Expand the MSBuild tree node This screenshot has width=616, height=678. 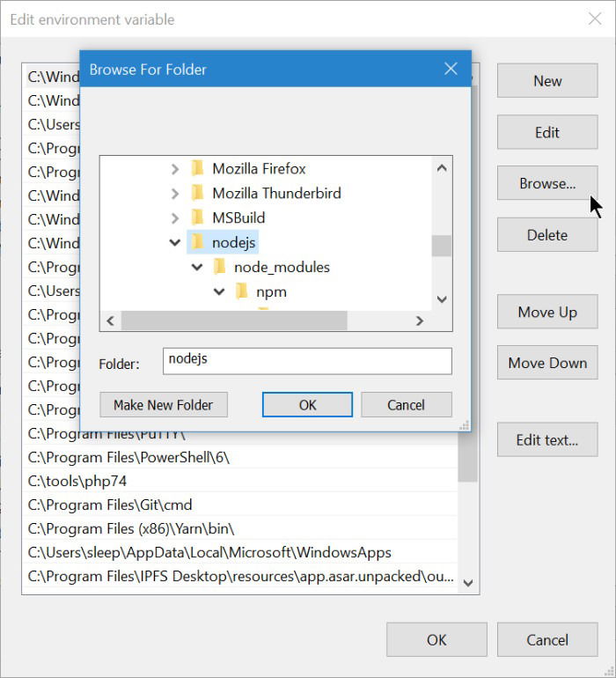(174, 218)
